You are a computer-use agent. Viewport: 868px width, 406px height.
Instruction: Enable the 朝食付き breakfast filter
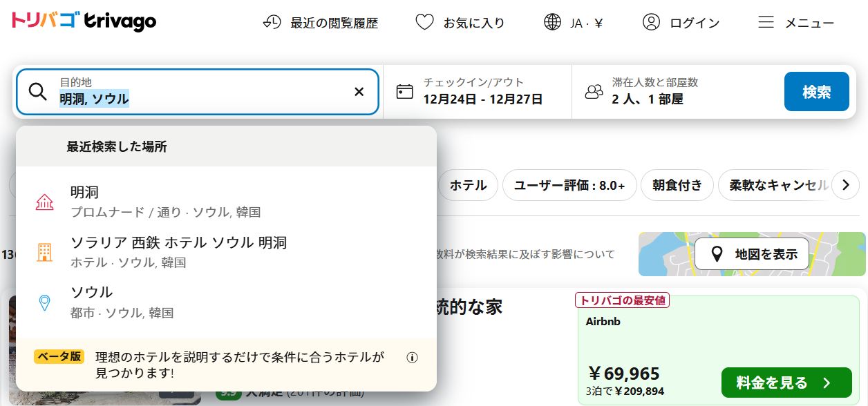click(677, 185)
